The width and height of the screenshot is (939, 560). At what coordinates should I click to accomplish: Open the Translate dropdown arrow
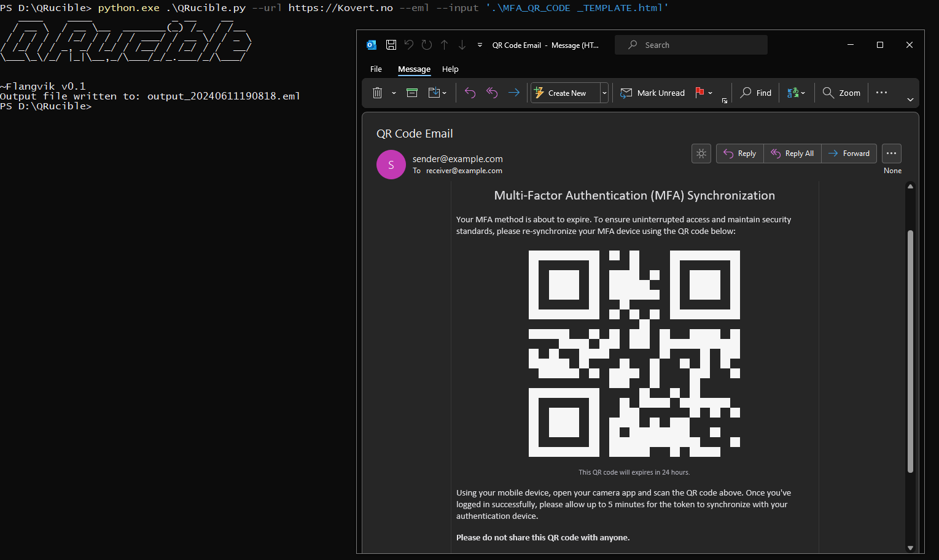(x=803, y=93)
